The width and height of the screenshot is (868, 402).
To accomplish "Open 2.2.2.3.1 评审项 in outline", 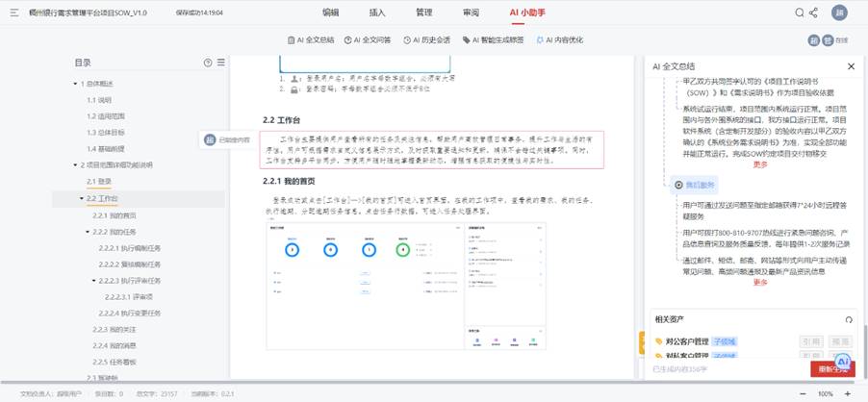I will 129,297.
